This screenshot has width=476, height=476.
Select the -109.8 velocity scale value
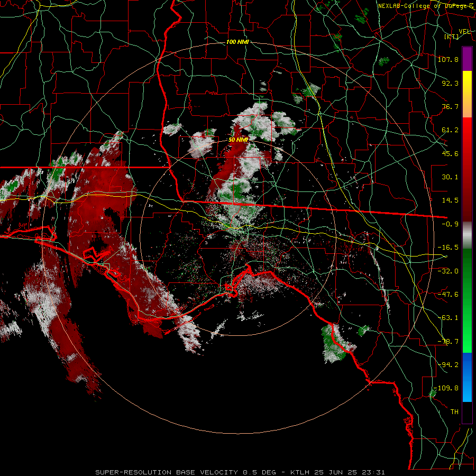(x=446, y=388)
